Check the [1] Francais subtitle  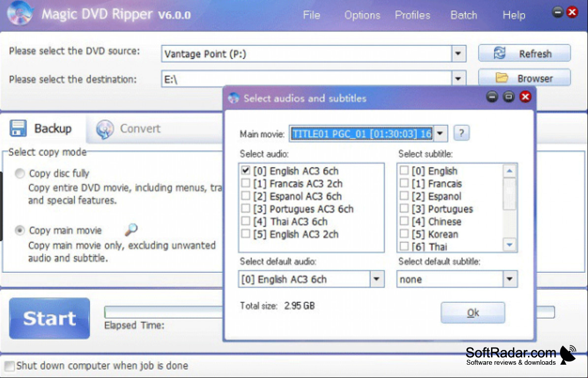click(x=404, y=183)
